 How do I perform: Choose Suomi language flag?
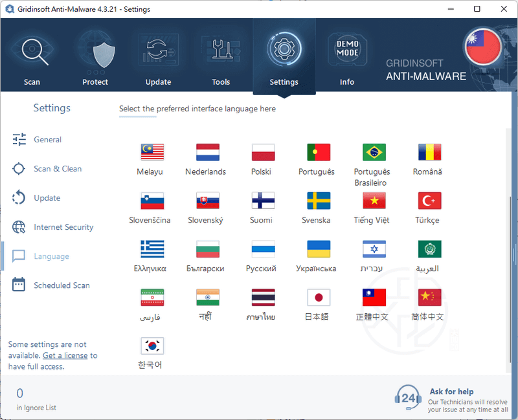point(264,201)
